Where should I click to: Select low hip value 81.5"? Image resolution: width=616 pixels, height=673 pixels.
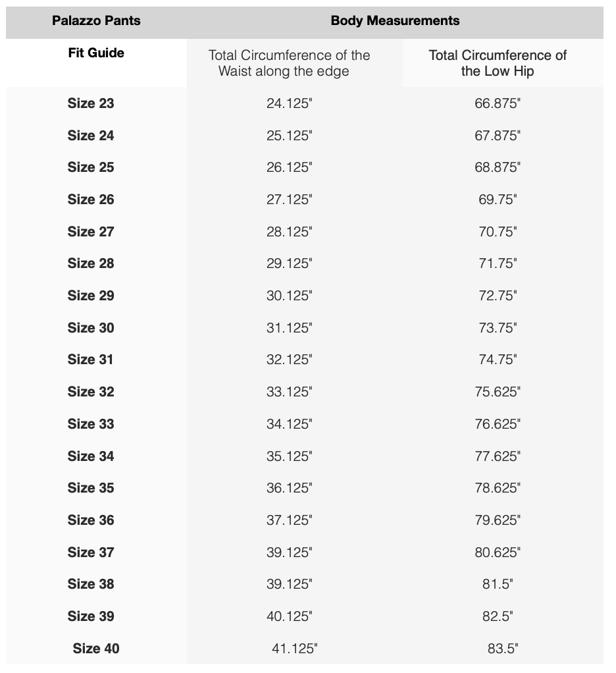point(498,584)
